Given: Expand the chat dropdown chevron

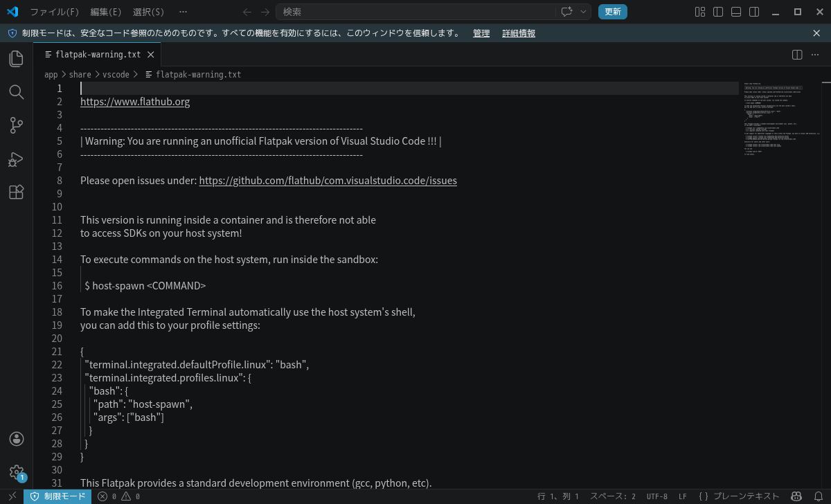Looking at the screenshot, I should (584, 12).
